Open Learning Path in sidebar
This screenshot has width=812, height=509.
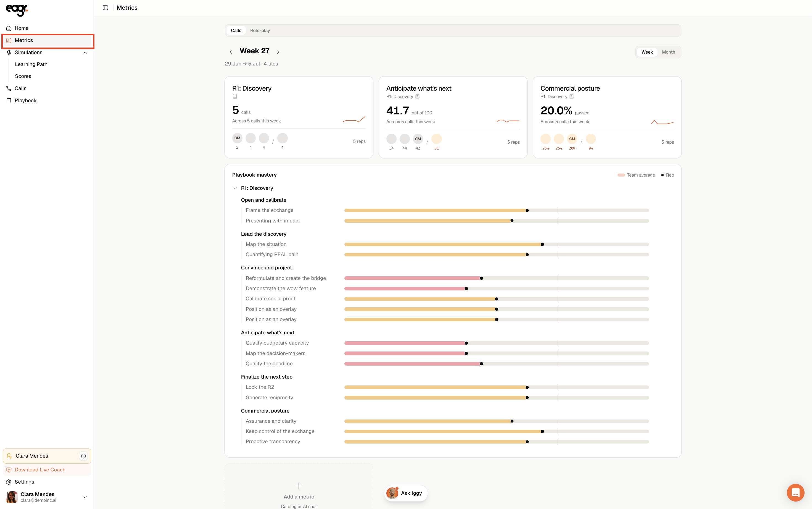(x=31, y=64)
